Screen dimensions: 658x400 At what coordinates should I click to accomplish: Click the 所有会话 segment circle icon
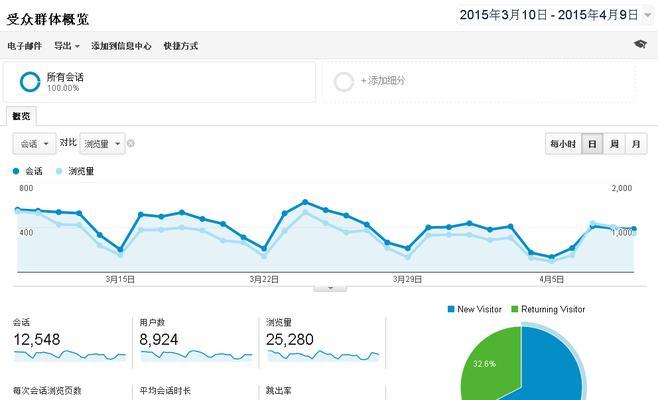[x=30, y=81]
